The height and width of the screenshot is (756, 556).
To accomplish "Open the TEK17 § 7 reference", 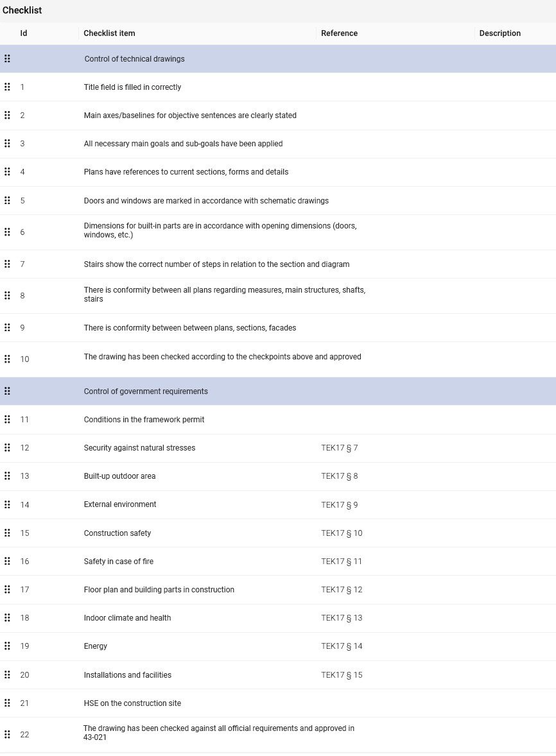I will coord(339,448).
